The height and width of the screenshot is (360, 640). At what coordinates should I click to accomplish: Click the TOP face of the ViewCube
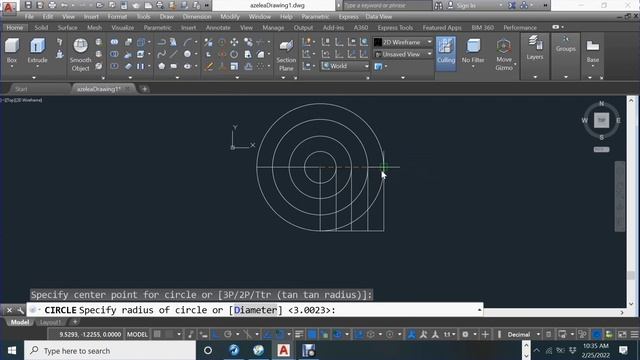[601, 120]
